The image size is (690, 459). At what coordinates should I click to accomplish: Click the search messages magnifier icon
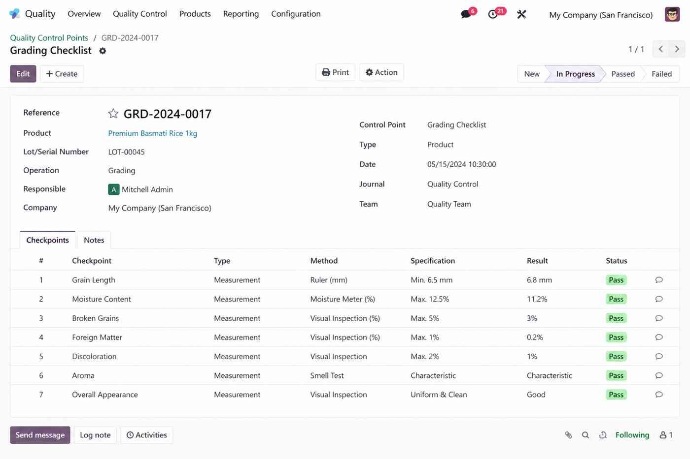(586, 435)
